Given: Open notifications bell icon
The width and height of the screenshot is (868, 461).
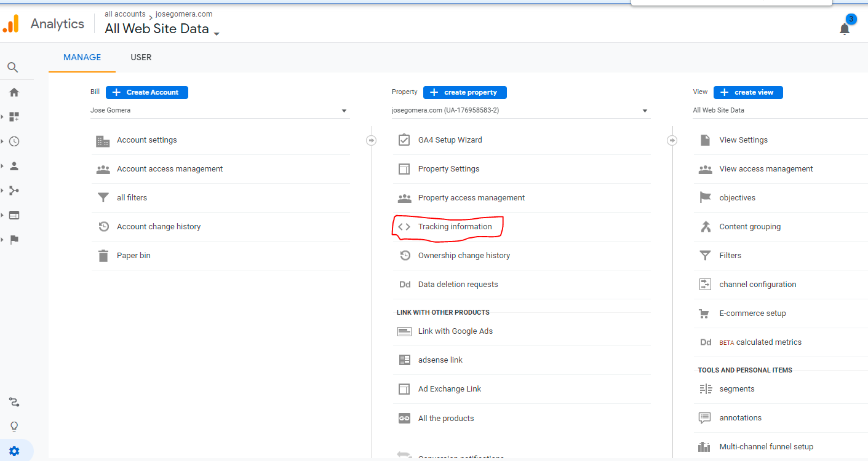Looking at the screenshot, I should (845, 29).
